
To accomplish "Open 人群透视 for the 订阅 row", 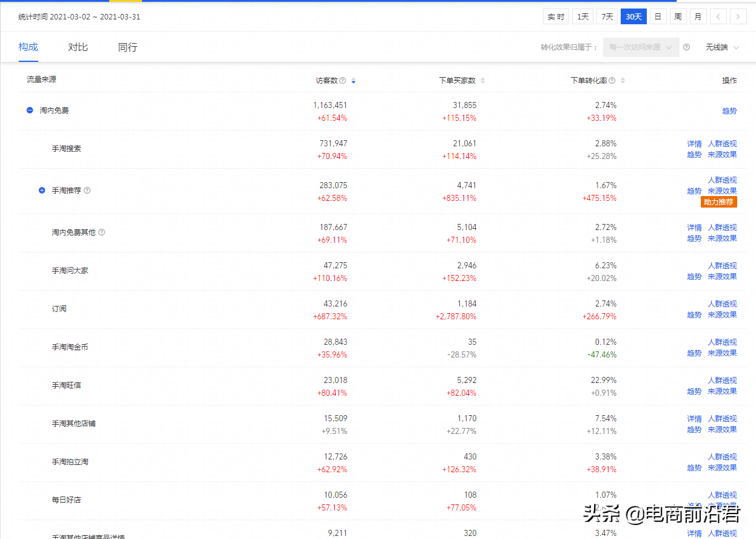I will click(722, 304).
